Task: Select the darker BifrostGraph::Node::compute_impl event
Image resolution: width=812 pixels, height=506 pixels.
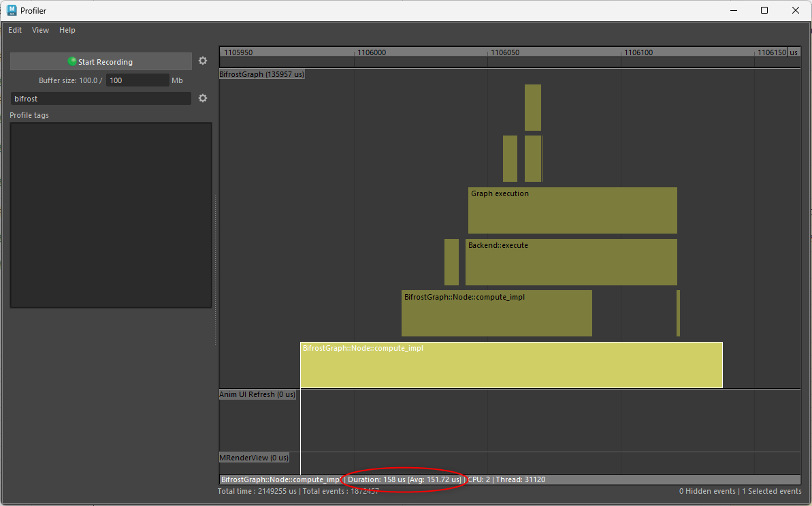Action: tap(497, 313)
